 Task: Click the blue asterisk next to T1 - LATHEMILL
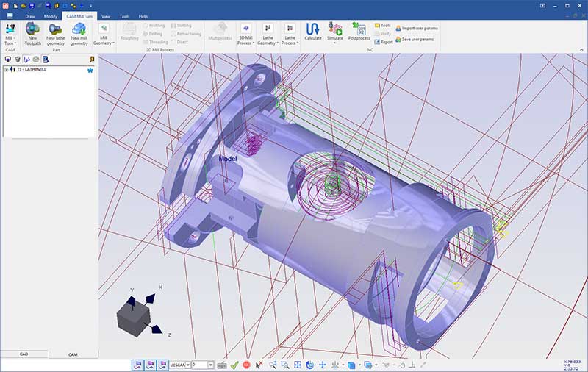tap(90, 71)
